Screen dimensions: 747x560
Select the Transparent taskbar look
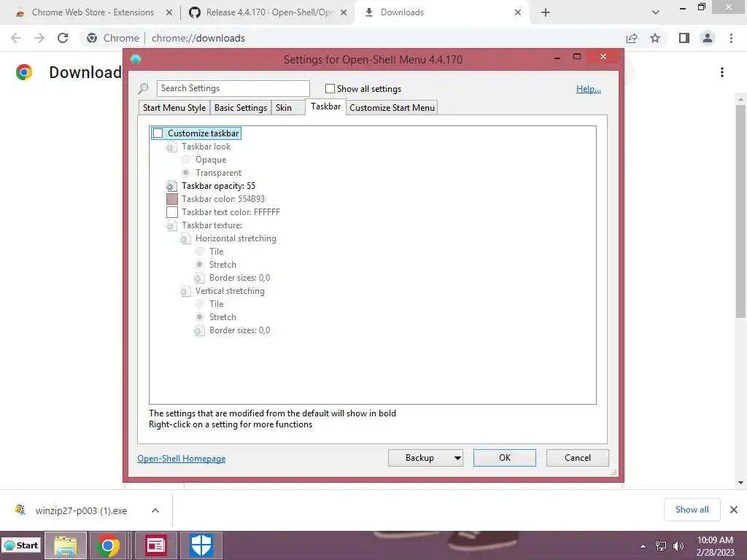coord(186,172)
